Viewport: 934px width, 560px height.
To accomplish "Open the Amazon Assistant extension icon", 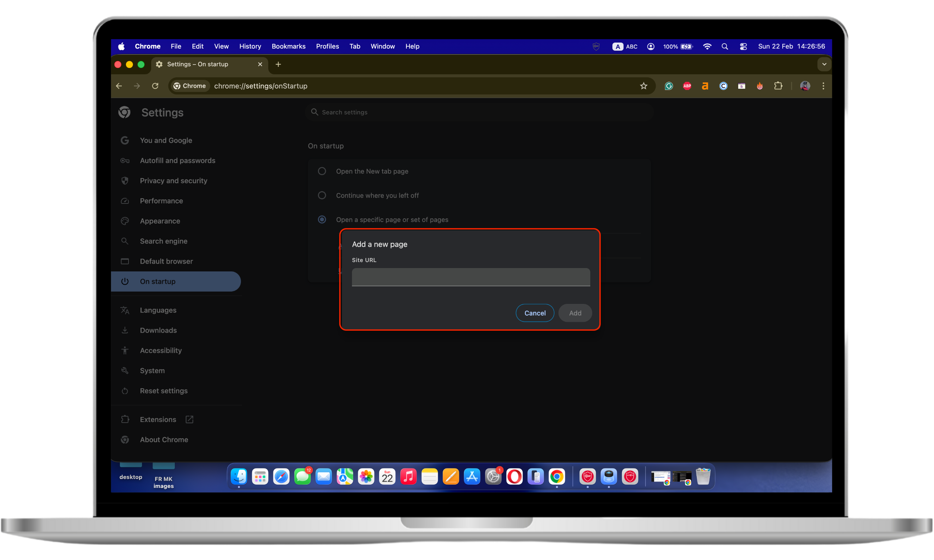I will 705,85.
